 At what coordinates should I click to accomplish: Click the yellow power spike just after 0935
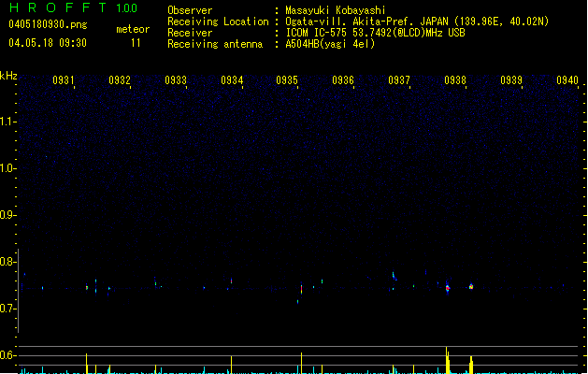tap(301, 363)
